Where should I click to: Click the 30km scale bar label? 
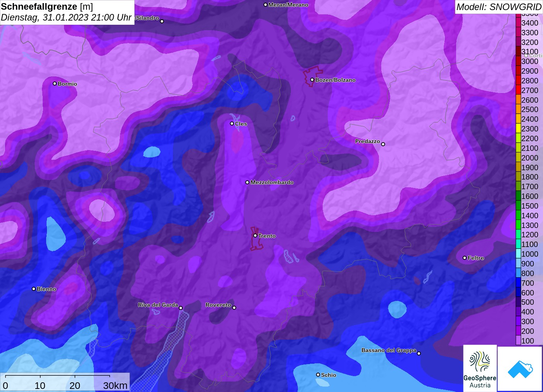(115, 385)
